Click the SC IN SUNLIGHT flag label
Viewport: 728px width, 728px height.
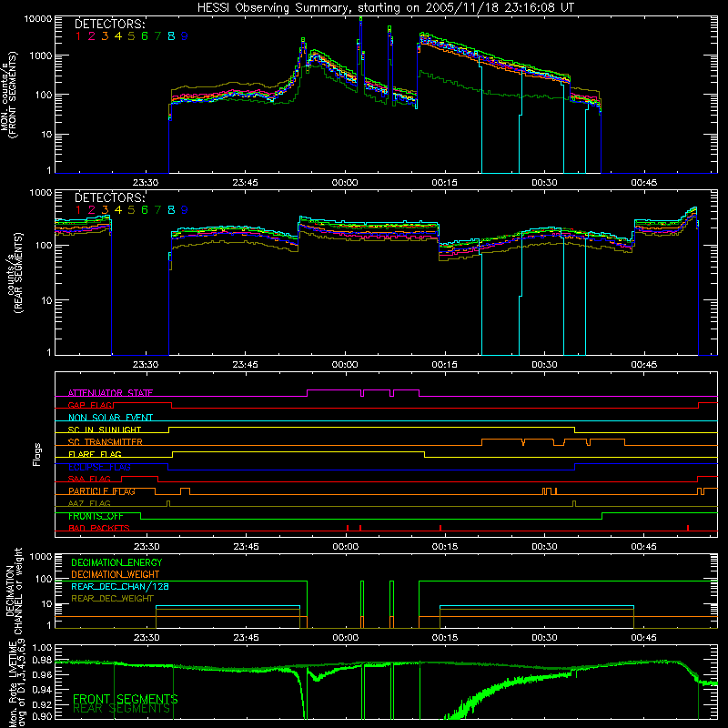pos(105,430)
